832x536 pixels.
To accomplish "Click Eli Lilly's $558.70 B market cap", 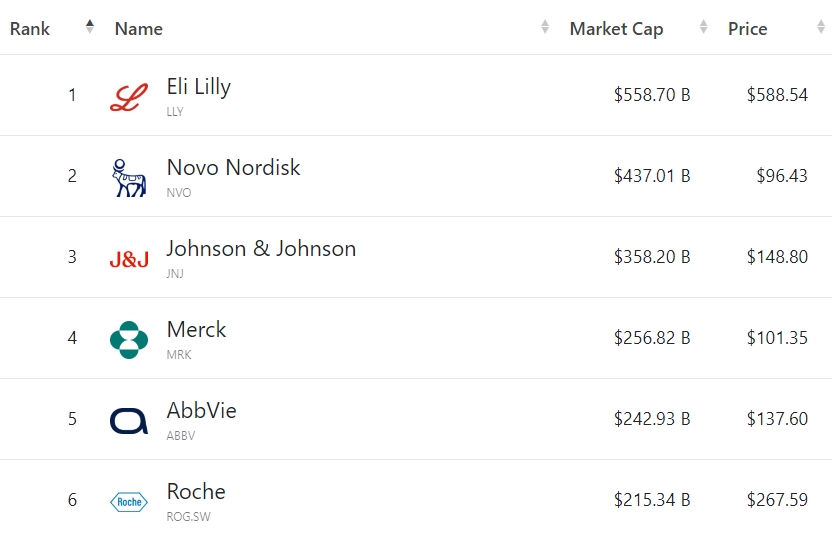I will coord(652,96).
